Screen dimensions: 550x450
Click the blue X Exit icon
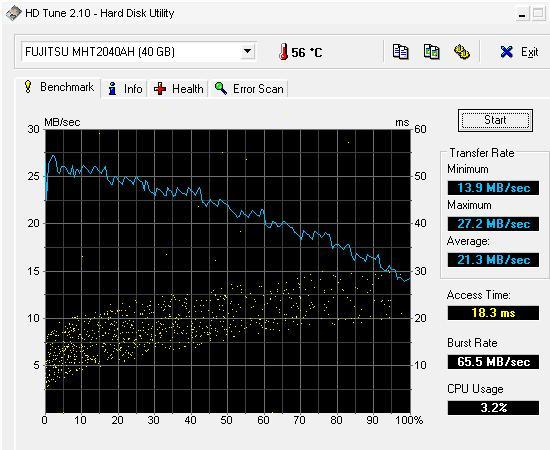(507, 52)
